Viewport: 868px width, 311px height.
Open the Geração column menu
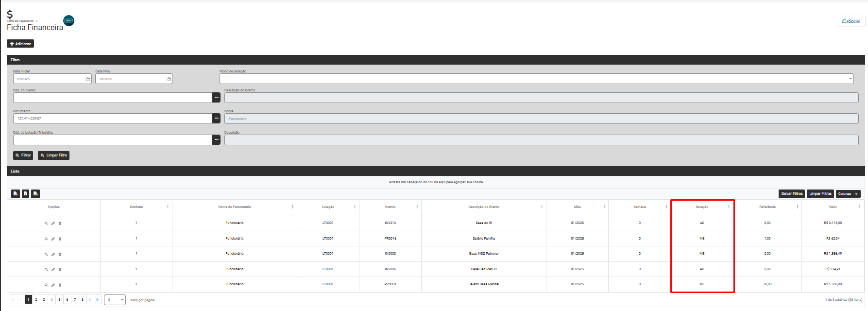pyautogui.click(x=729, y=207)
